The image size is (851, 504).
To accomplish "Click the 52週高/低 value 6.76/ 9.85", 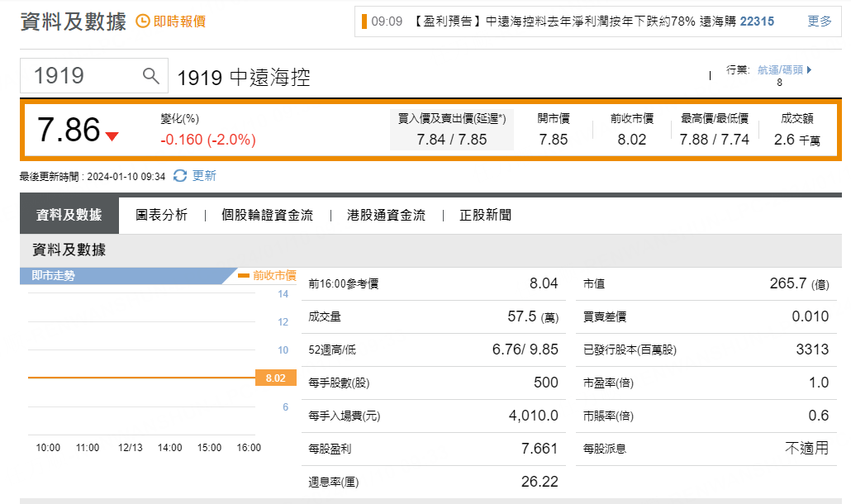I will click(525, 349).
